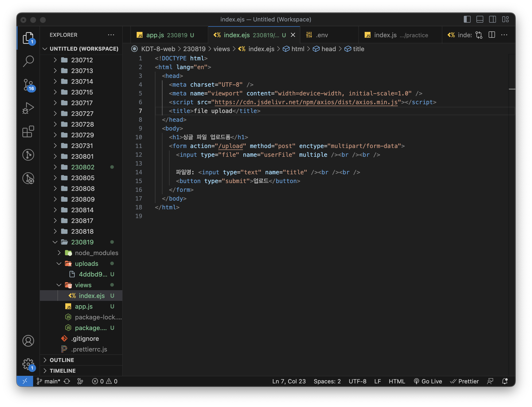Open the git graph icon in status bar
532x407 pixels.
pyautogui.click(x=80, y=381)
